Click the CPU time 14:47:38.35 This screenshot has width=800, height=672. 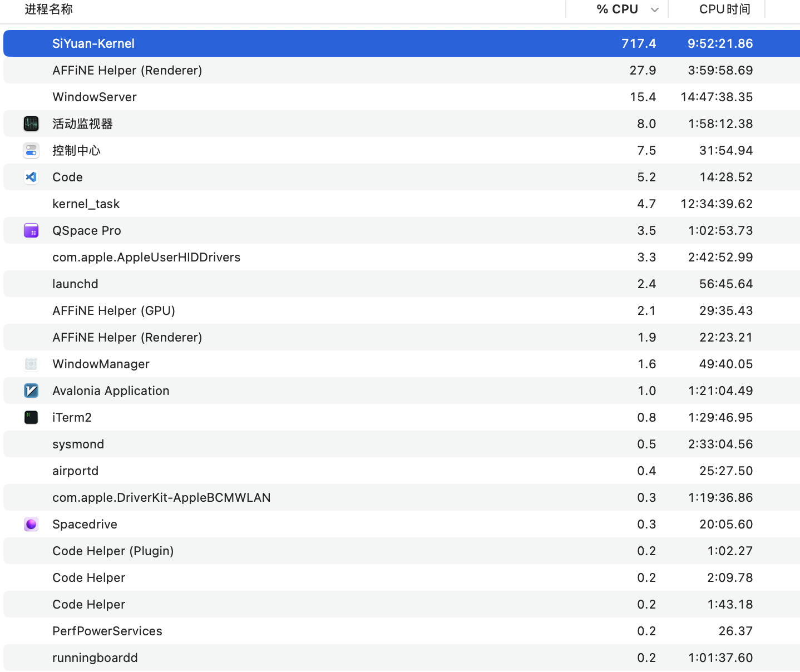coord(717,97)
